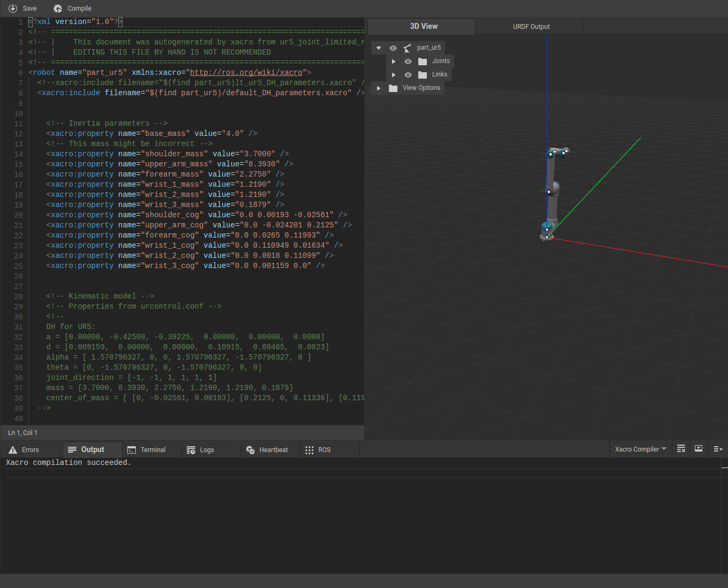
Task: Click the clear output icon
Action: tap(681, 449)
